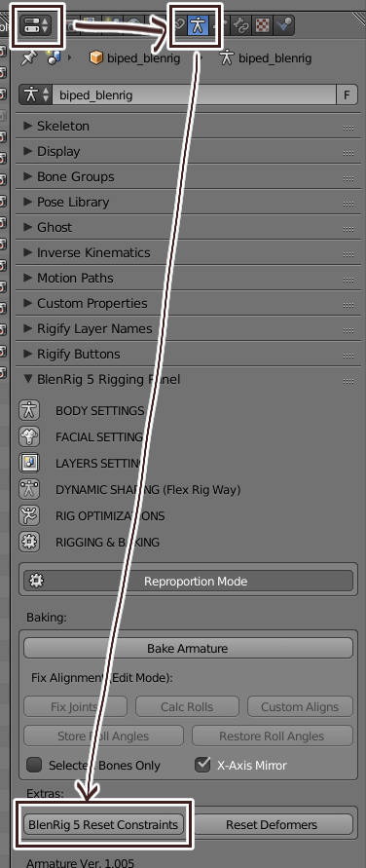Open the armature data-block browse dropdown
Image resolution: width=366 pixels, height=868 pixels.
[x=35, y=94]
